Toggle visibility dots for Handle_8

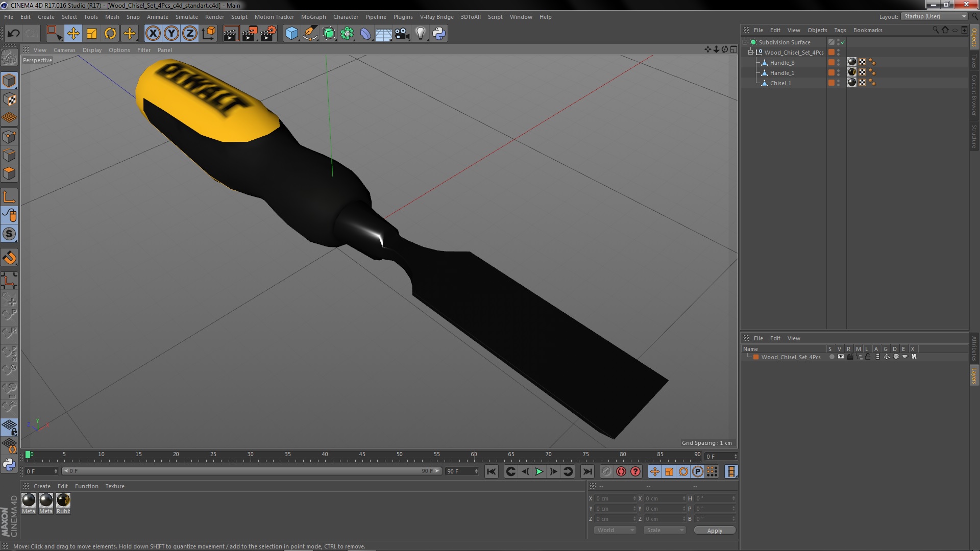tap(838, 63)
